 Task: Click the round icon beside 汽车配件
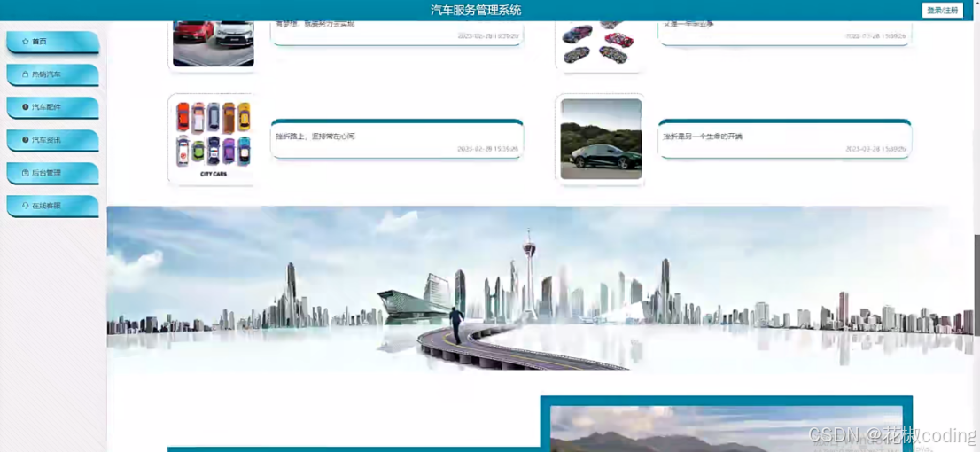(25, 107)
